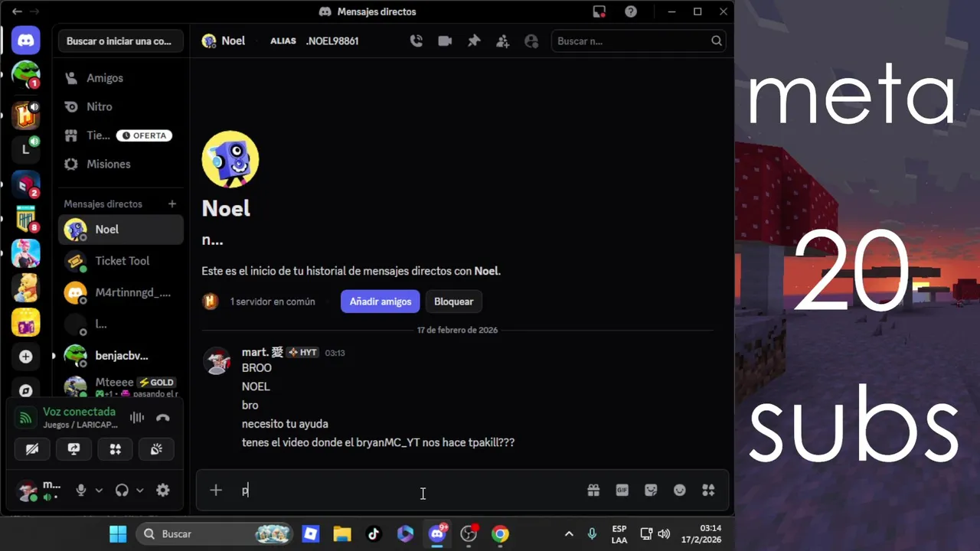The image size is (980, 551).
Task: Click the Bloquear button
Action: pyautogui.click(x=454, y=302)
